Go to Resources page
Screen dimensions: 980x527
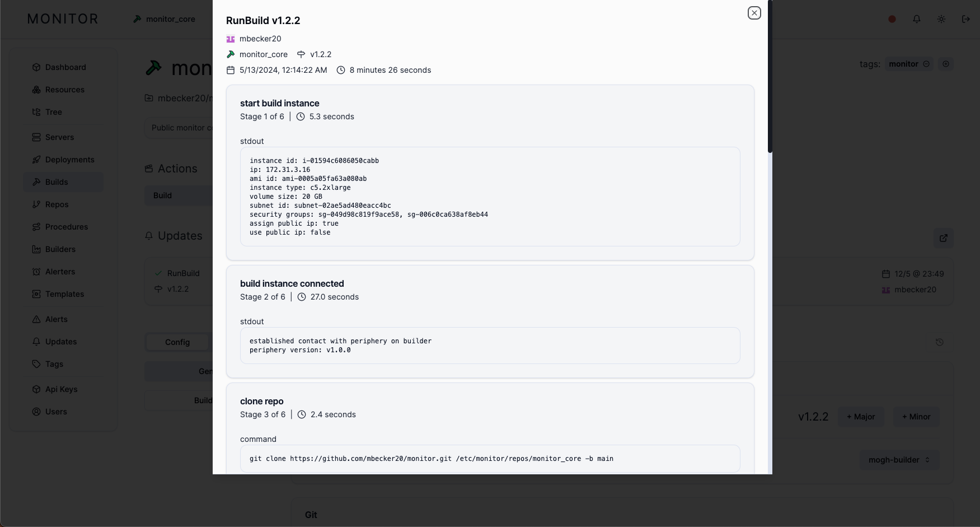click(63, 90)
